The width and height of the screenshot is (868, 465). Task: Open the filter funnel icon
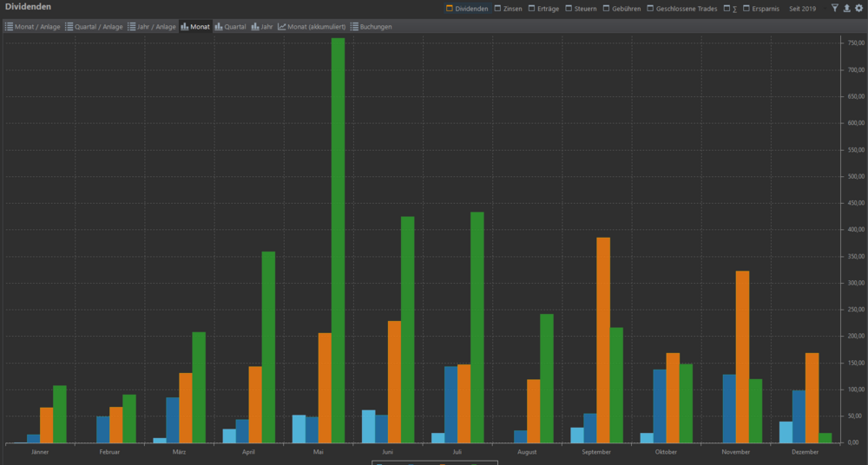point(835,8)
